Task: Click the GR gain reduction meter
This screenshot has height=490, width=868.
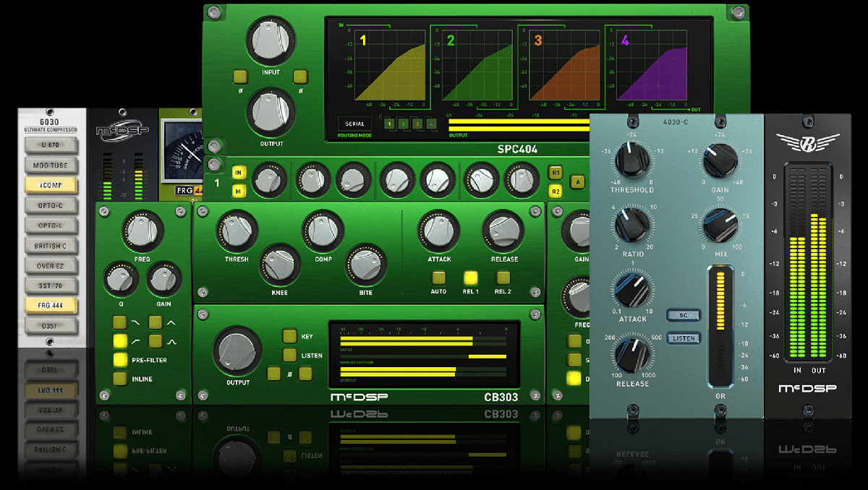Action: (719, 327)
